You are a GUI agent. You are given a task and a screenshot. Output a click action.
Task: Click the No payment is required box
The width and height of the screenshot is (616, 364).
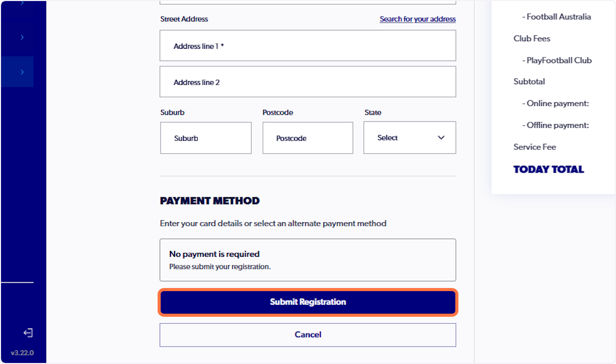(x=307, y=260)
